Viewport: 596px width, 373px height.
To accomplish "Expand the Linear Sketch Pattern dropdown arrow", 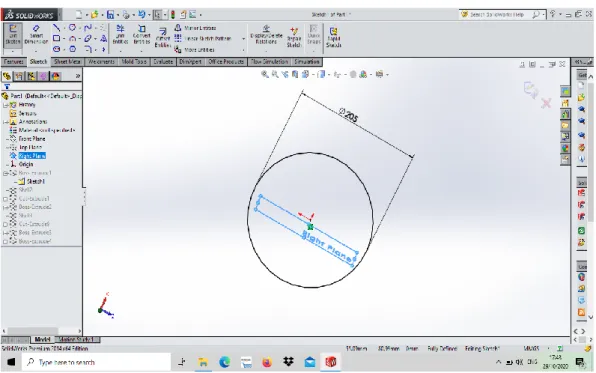I will 243,39.
